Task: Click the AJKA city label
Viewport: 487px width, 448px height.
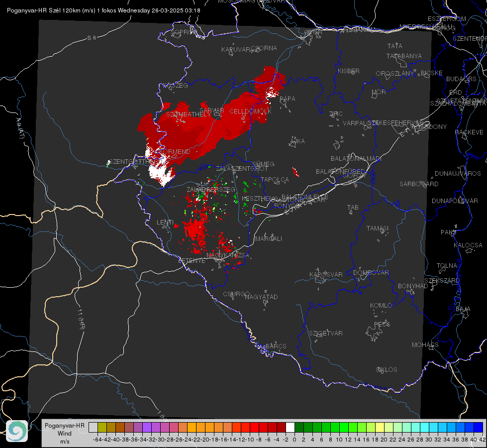Action: point(297,141)
